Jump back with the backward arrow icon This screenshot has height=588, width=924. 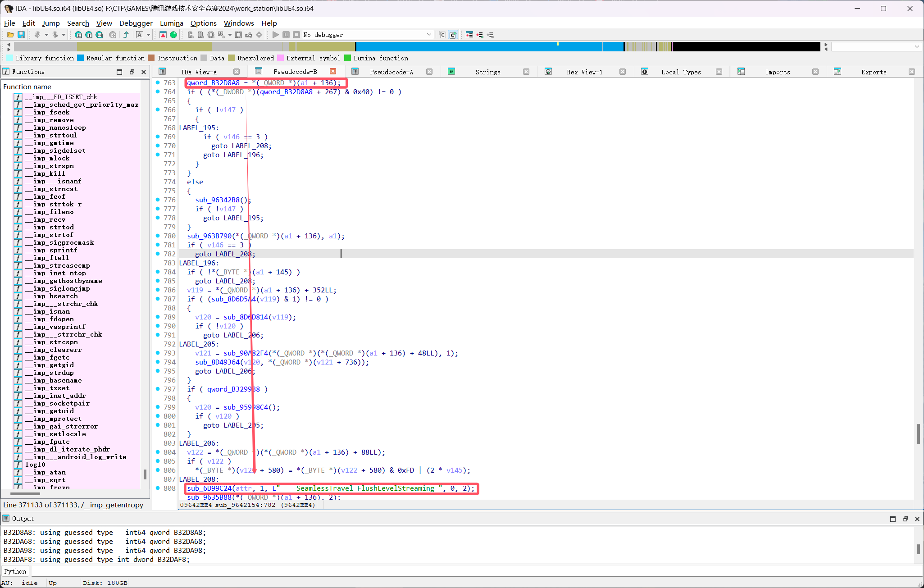tap(37, 35)
